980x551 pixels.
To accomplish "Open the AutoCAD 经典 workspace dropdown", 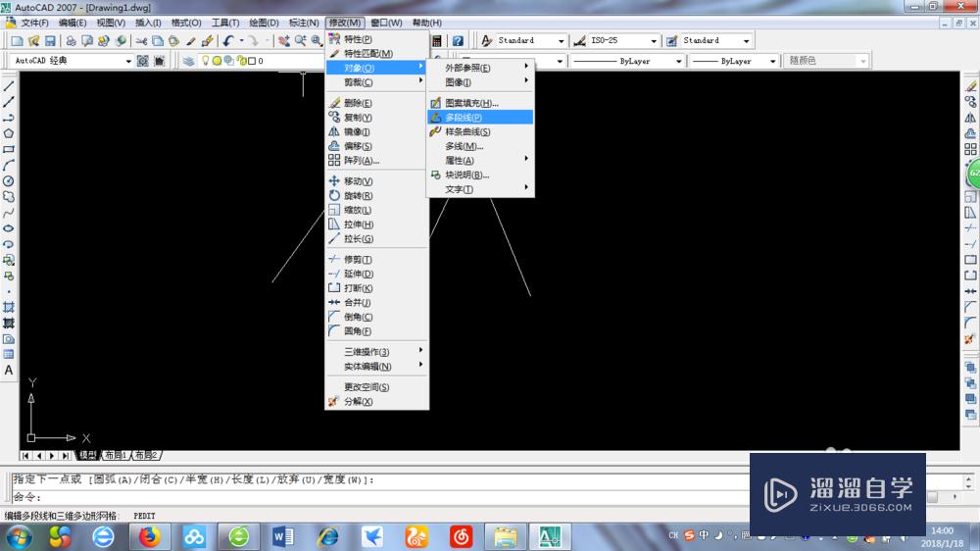I will (x=128, y=61).
